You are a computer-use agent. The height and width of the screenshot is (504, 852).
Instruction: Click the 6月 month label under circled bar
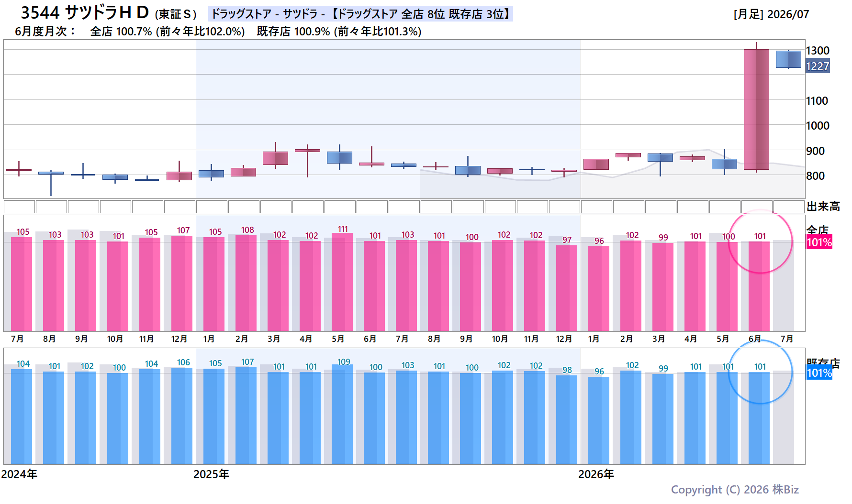[x=755, y=339]
